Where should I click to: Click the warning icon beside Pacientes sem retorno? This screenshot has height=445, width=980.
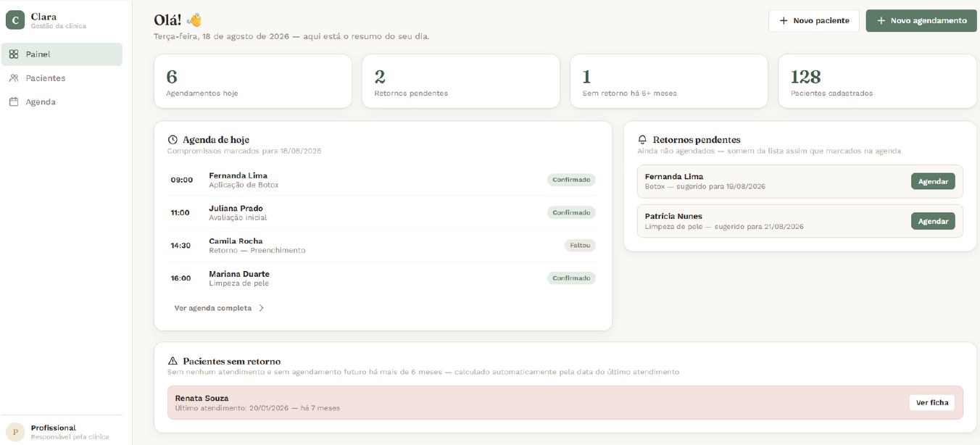click(173, 361)
